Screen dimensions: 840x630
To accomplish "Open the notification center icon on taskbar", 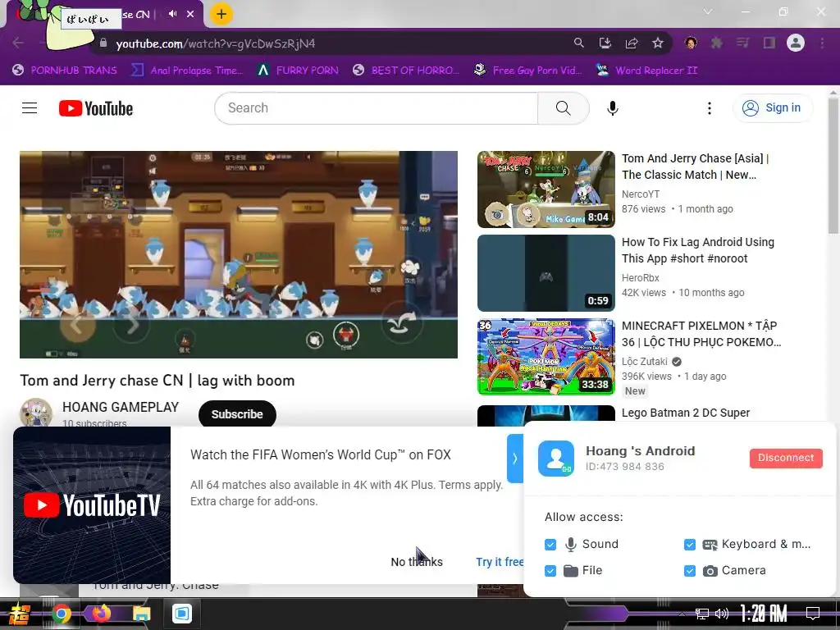I will [813, 614].
